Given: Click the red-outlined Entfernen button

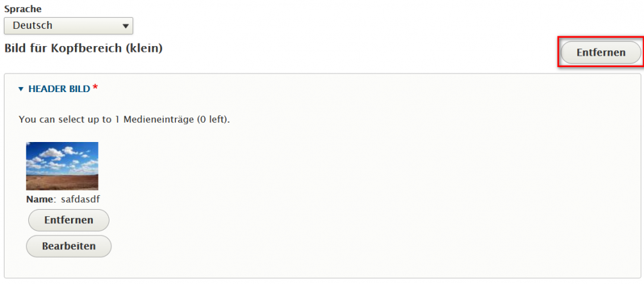Looking at the screenshot, I should (x=600, y=52).
